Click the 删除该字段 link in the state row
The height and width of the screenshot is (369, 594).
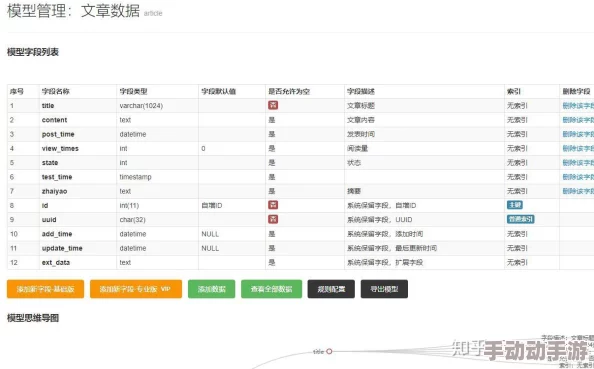(x=578, y=163)
